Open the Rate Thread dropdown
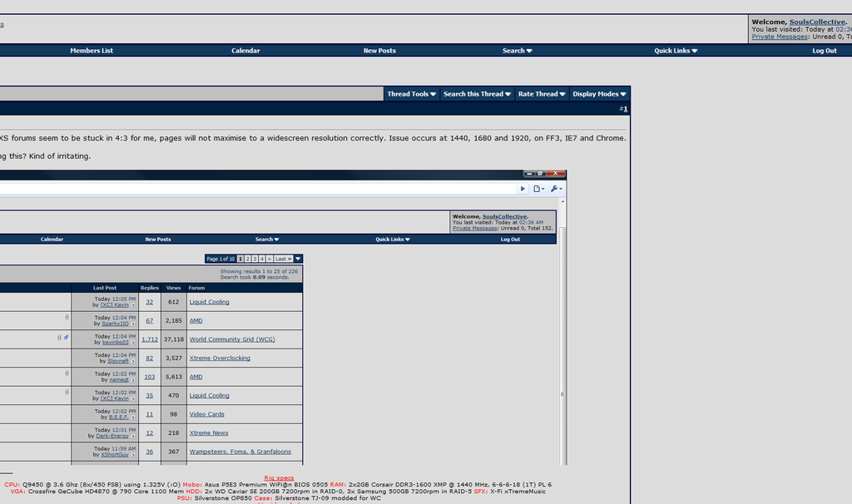Screen dimensions: 852x504 542,94
